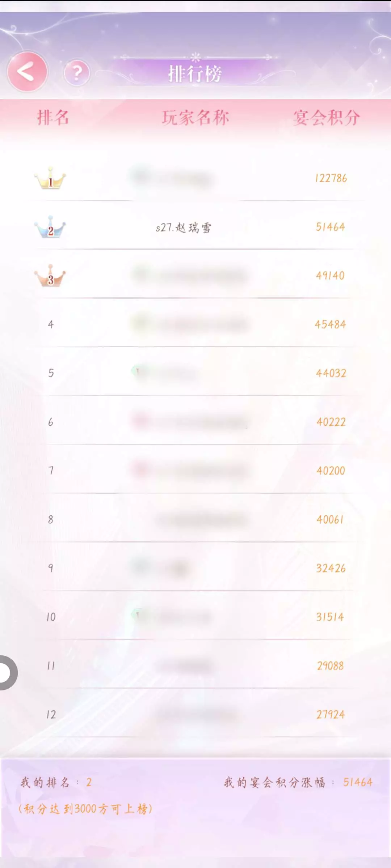Click the blue second-place crown icon
The width and height of the screenshot is (391, 868).
click(50, 227)
